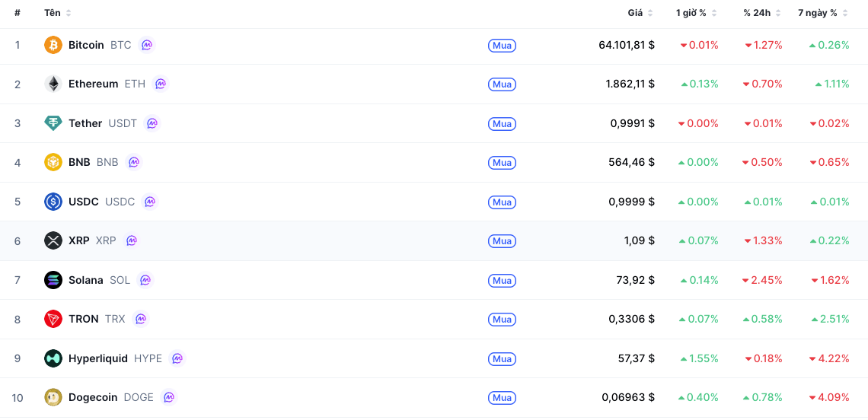
Task: Click the # rank column header
Action: point(18,13)
